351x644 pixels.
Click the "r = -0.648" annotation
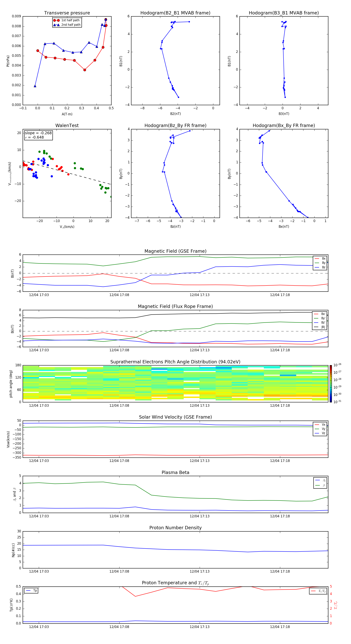click(35, 137)
